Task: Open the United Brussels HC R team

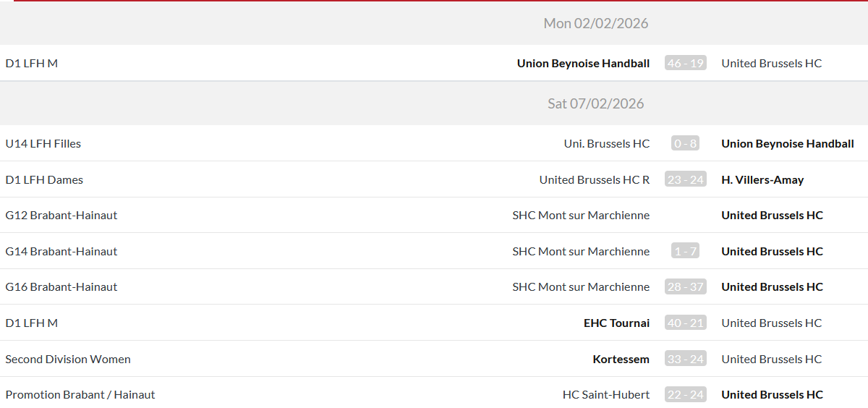Action: pyautogui.click(x=594, y=179)
